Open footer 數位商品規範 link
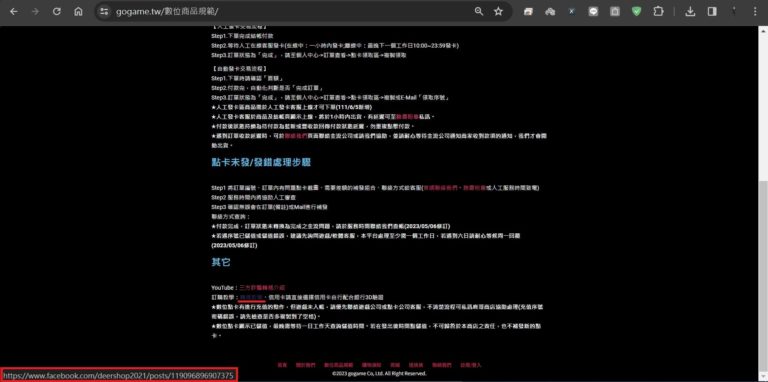The height and width of the screenshot is (382, 768). click(x=338, y=365)
